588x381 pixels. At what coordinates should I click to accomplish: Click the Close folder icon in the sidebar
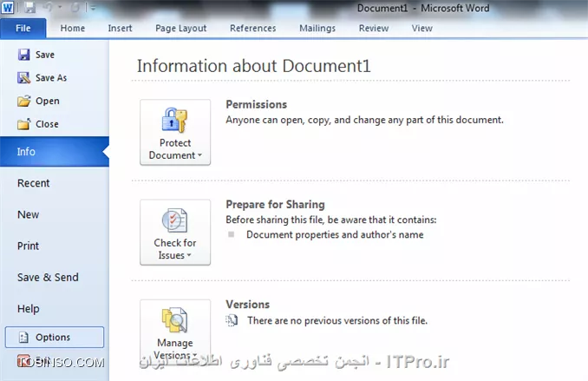point(23,124)
